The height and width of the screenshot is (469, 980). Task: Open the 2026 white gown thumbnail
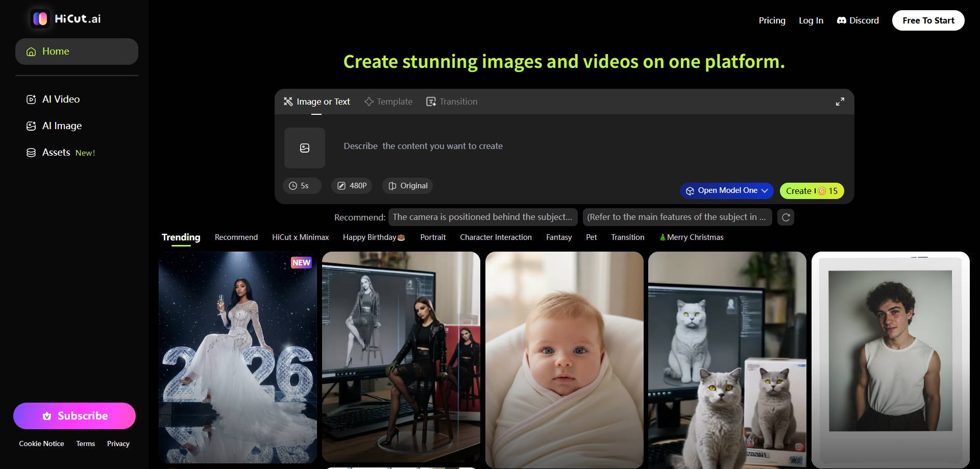click(x=238, y=357)
